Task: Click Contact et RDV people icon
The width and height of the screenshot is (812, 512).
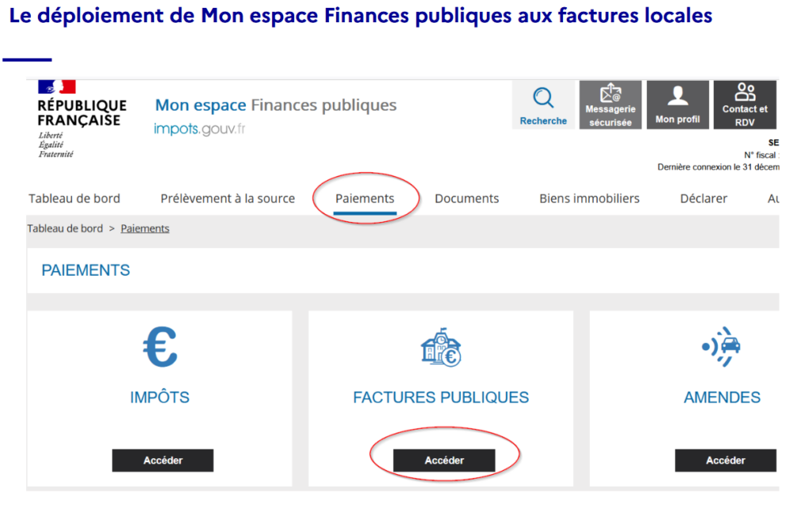Action: pos(745,93)
